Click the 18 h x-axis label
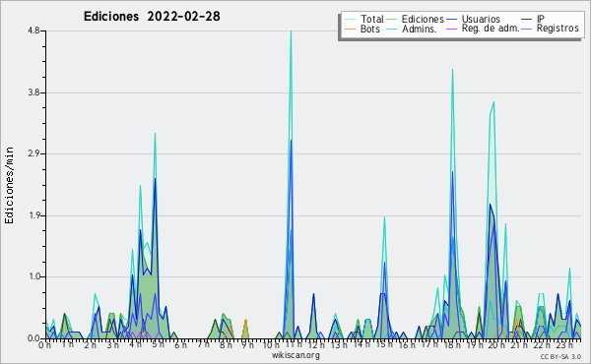 tap(452, 344)
